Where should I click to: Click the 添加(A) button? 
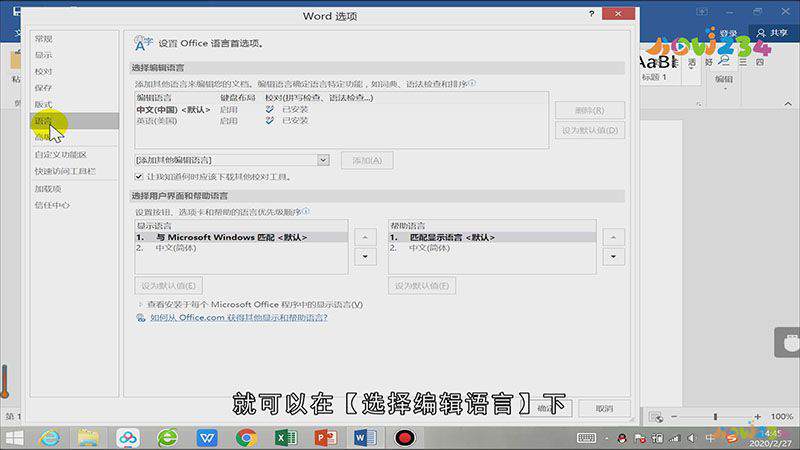point(367,160)
